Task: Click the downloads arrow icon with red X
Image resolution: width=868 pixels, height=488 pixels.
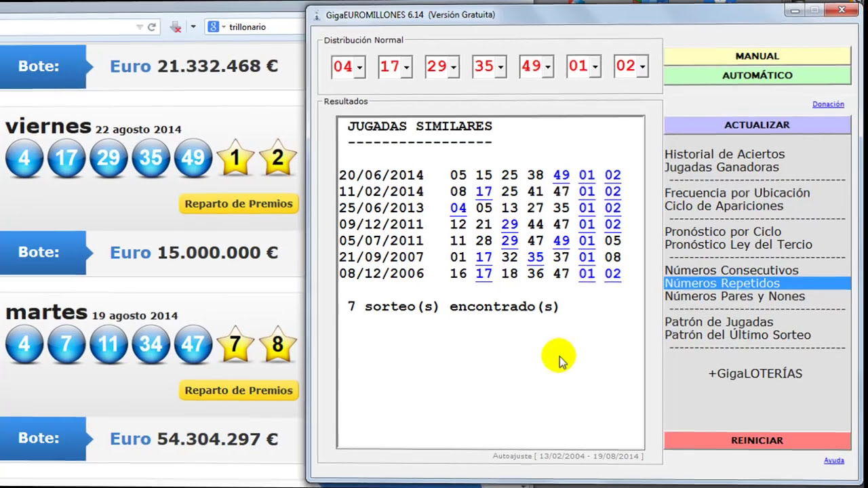Action: [176, 27]
